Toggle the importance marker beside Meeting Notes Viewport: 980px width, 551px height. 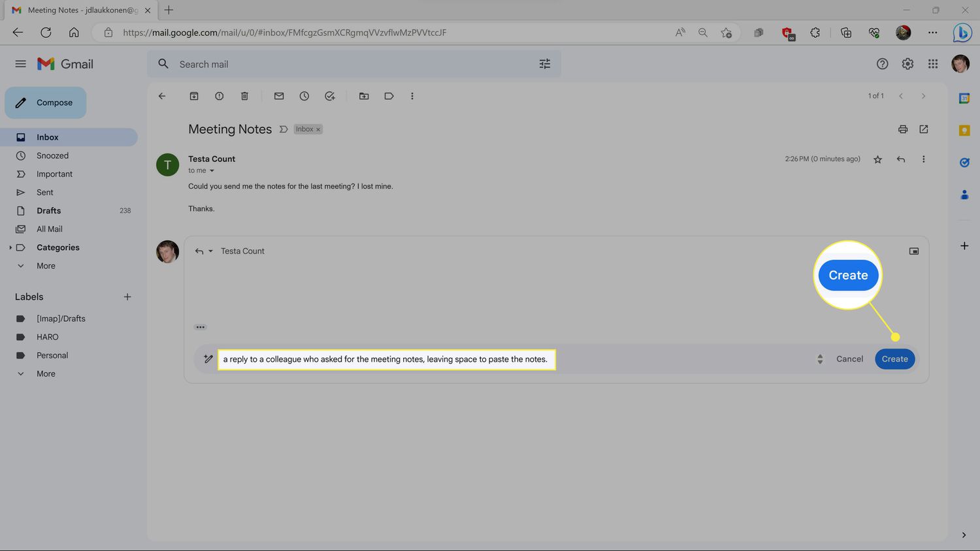(284, 129)
